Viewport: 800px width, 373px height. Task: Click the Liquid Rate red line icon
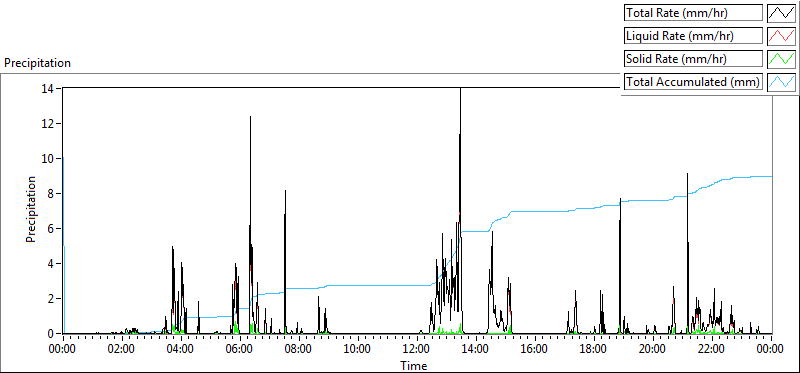click(x=781, y=35)
